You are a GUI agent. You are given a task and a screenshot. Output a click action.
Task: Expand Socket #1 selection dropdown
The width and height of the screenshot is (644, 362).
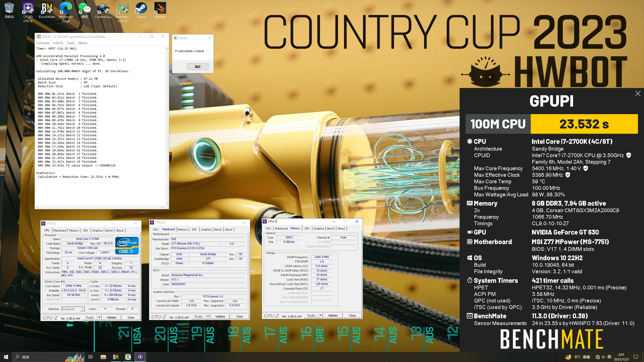(83, 309)
